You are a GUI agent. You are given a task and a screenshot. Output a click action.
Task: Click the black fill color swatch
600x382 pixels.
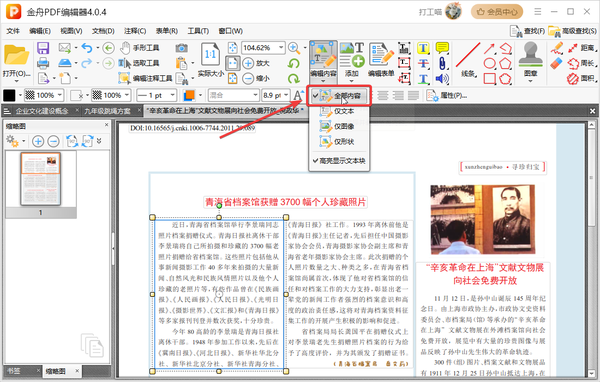(9, 95)
